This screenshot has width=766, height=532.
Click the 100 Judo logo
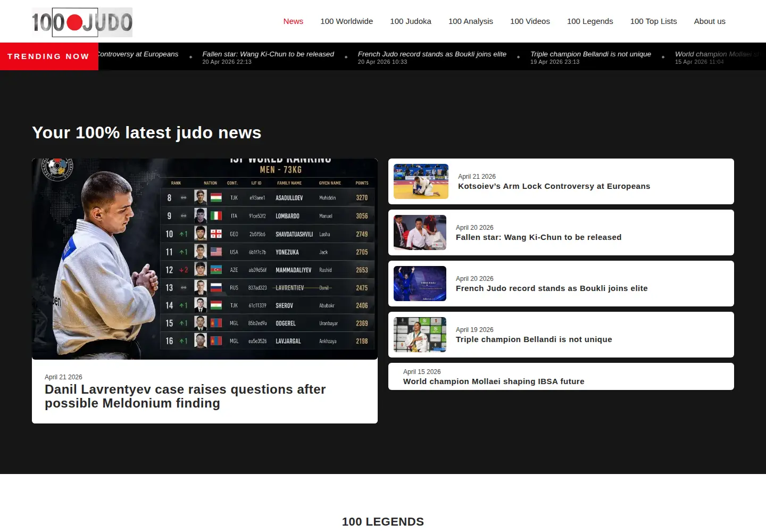(82, 22)
